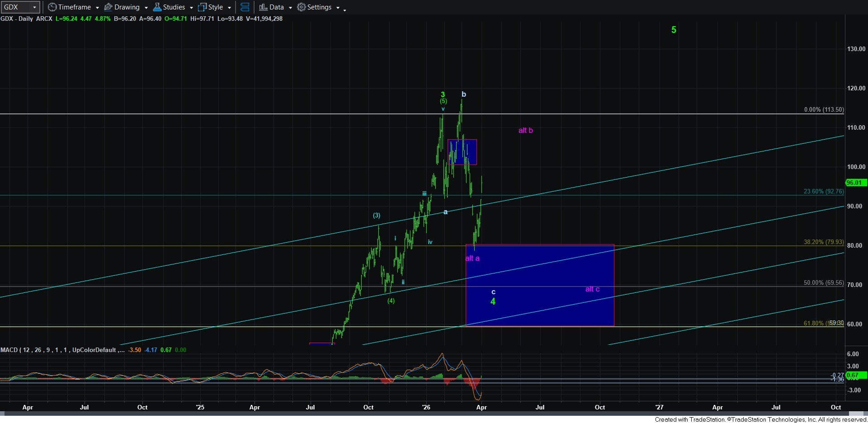Open the Settings menu label
The image size is (868, 423).
(x=319, y=7)
